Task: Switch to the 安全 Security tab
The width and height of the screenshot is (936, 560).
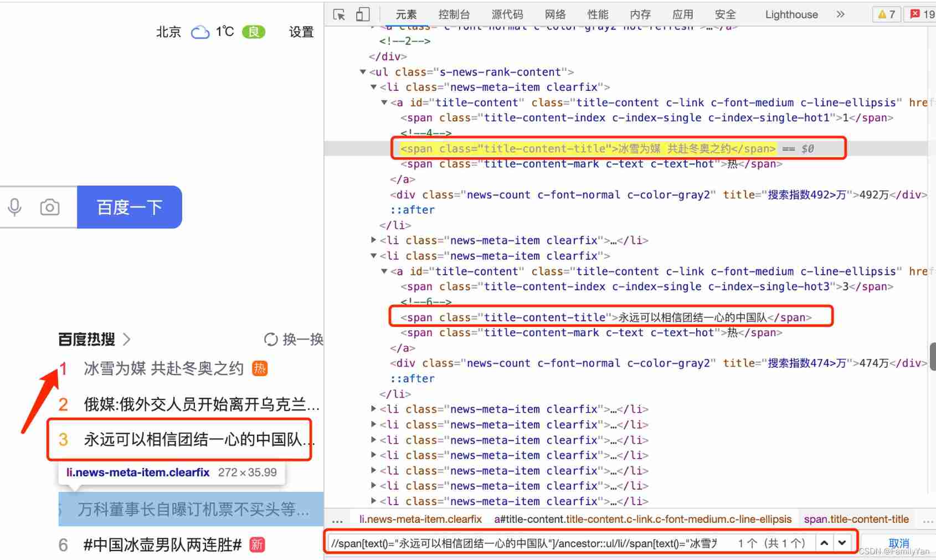Action: (x=725, y=14)
